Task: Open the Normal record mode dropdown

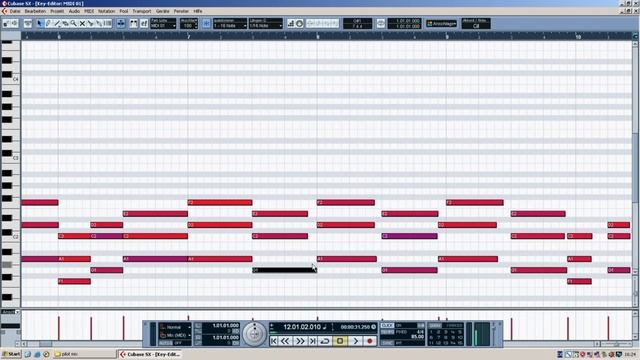Action: coord(175,327)
